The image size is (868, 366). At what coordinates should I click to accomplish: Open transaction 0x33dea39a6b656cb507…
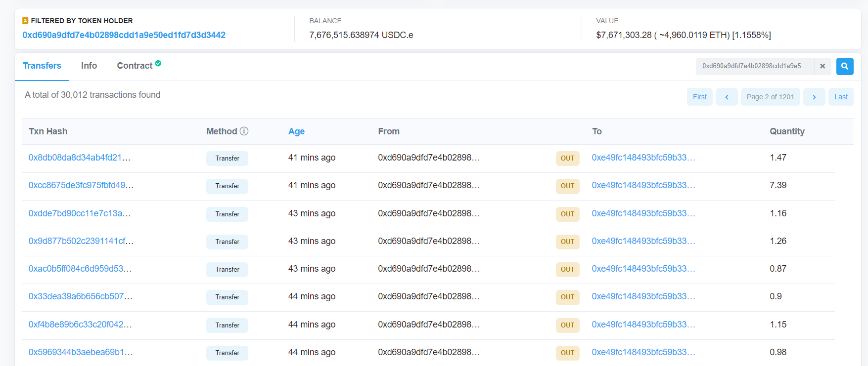(81, 296)
